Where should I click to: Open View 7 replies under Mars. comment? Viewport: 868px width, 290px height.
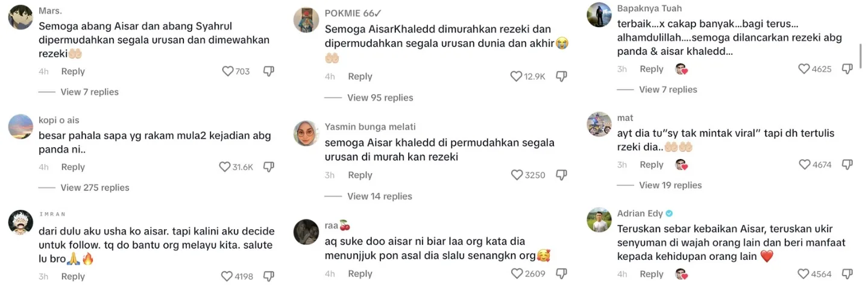tap(90, 92)
